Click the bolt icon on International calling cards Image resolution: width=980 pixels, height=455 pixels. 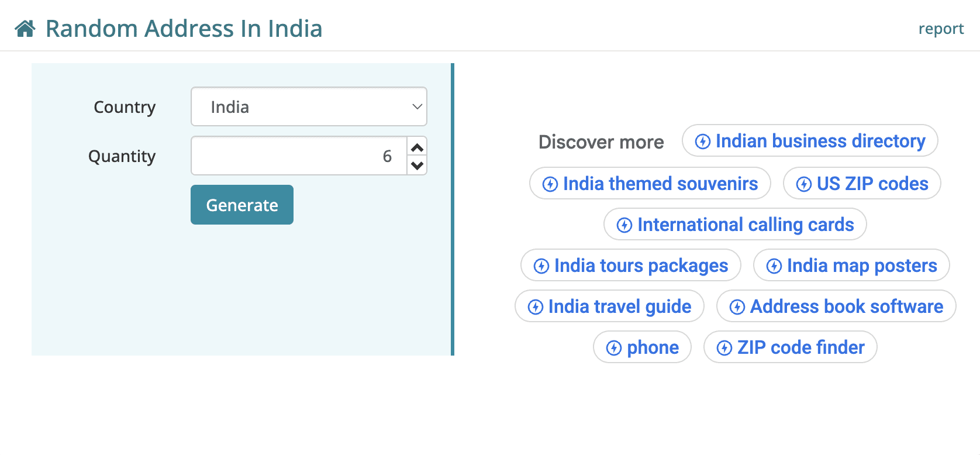(624, 225)
